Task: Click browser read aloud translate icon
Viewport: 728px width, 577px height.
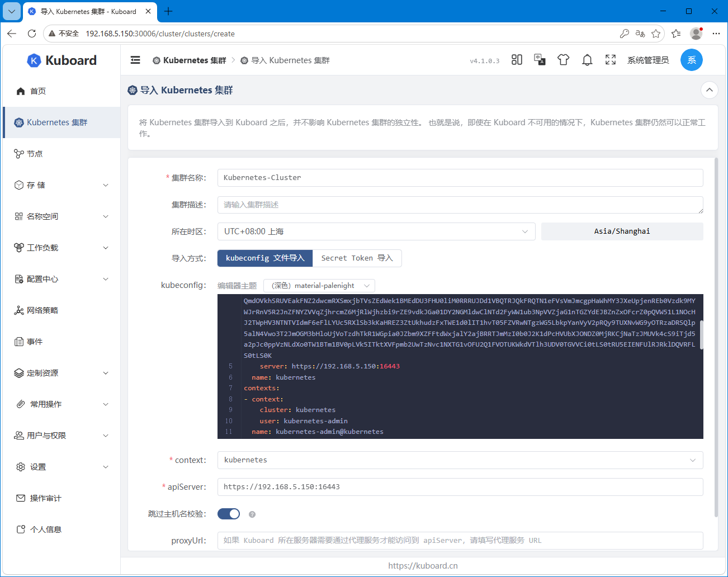Action: click(640, 34)
